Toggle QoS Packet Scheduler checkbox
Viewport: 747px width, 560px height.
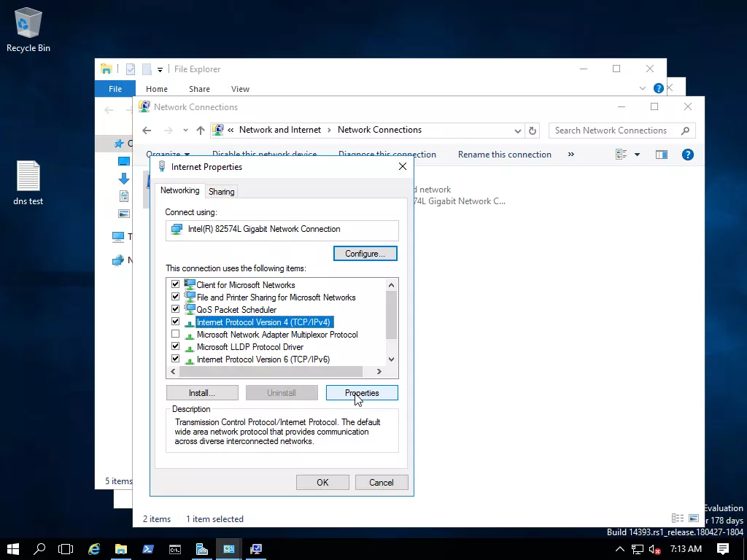click(175, 309)
